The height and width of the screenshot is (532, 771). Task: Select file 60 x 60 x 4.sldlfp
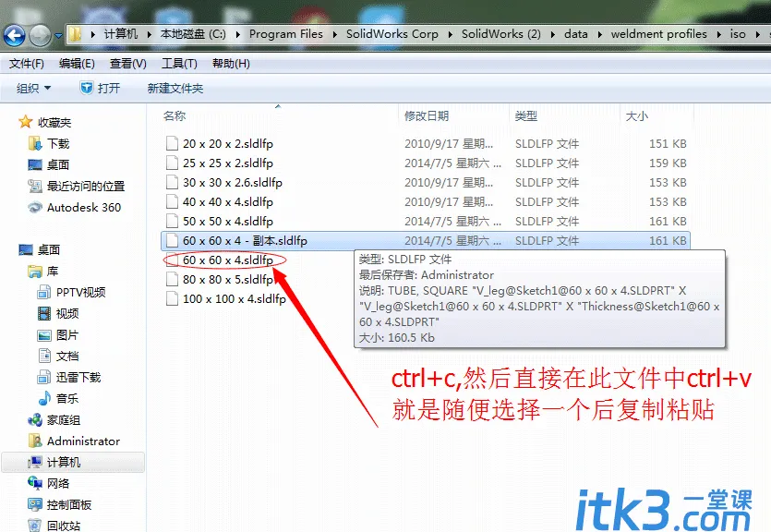coord(228,260)
